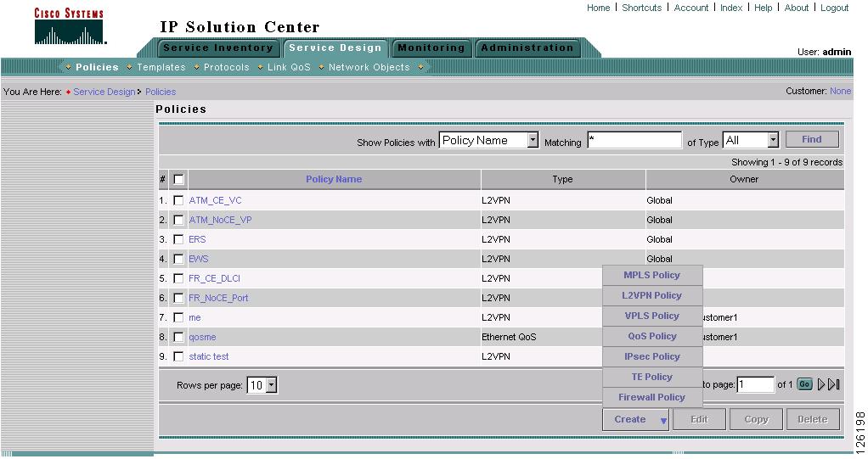Tick the FR_CE_DLCI checkbox

(178, 278)
